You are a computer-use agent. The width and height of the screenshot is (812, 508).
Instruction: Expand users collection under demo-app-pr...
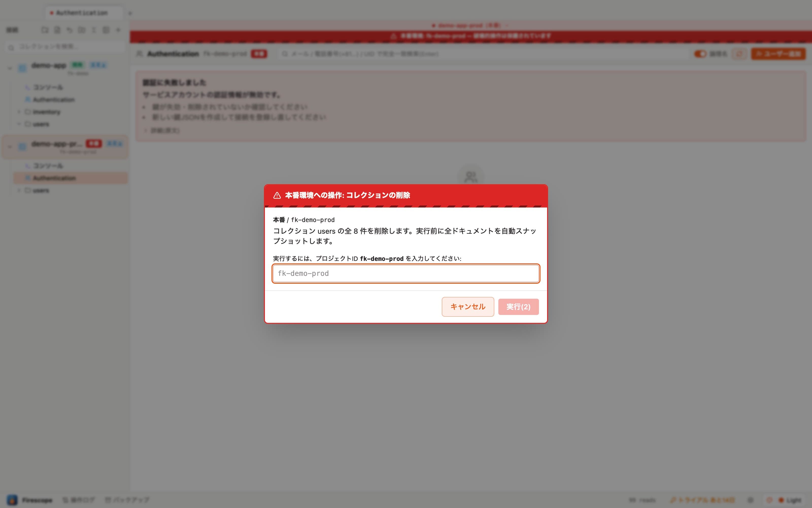(19, 190)
